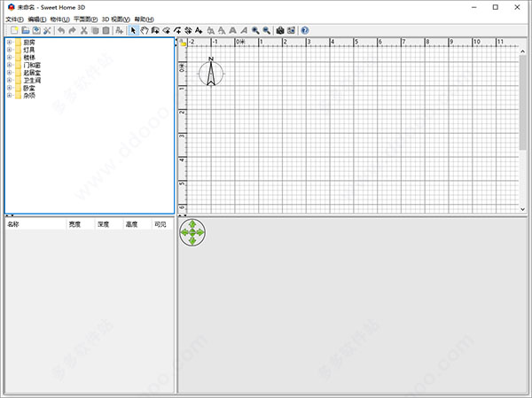The width and height of the screenshot is (532, 398).
Task: Select the 门和窗 catalog category
Action: click(32, 65)
